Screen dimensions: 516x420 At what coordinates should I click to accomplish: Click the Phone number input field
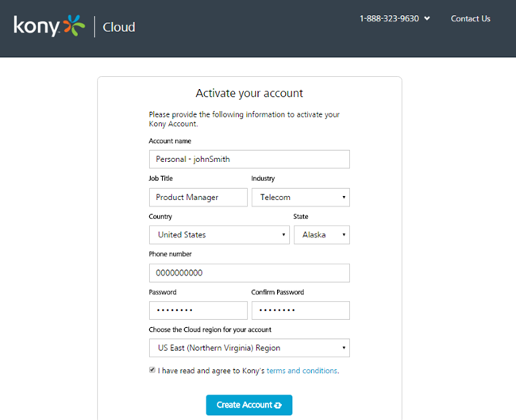(x=249, y=273)
